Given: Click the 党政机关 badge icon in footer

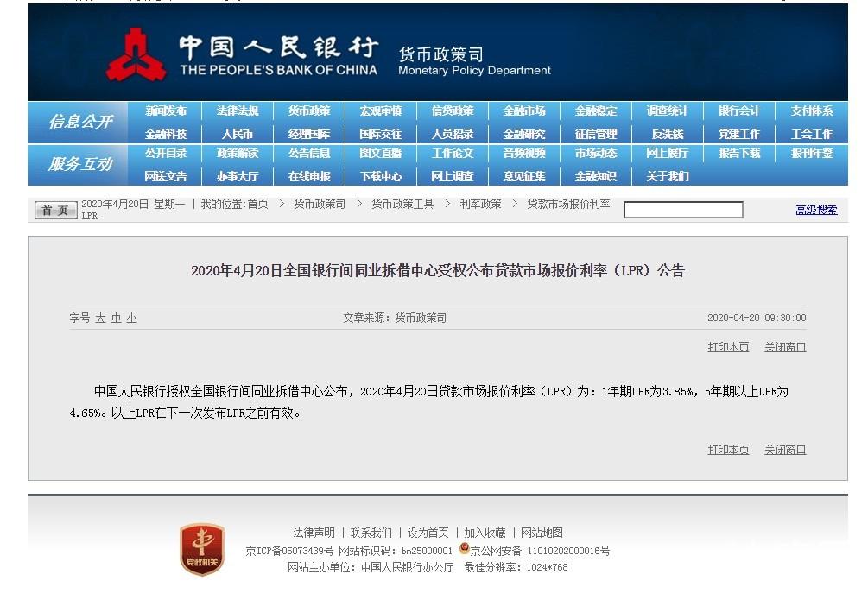Looking at the screenshot, I should tap(202, 549).
